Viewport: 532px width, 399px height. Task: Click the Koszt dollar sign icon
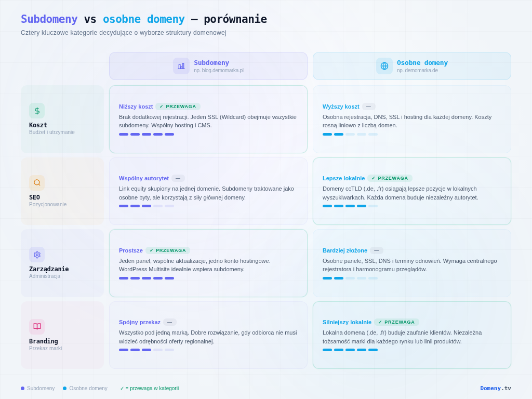coord(37,111)
